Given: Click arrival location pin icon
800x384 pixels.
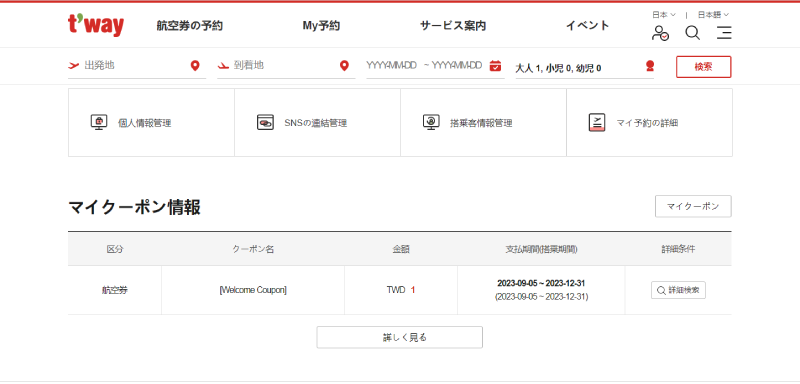Looking at the screenshot, I should click(x=344, y=66).
